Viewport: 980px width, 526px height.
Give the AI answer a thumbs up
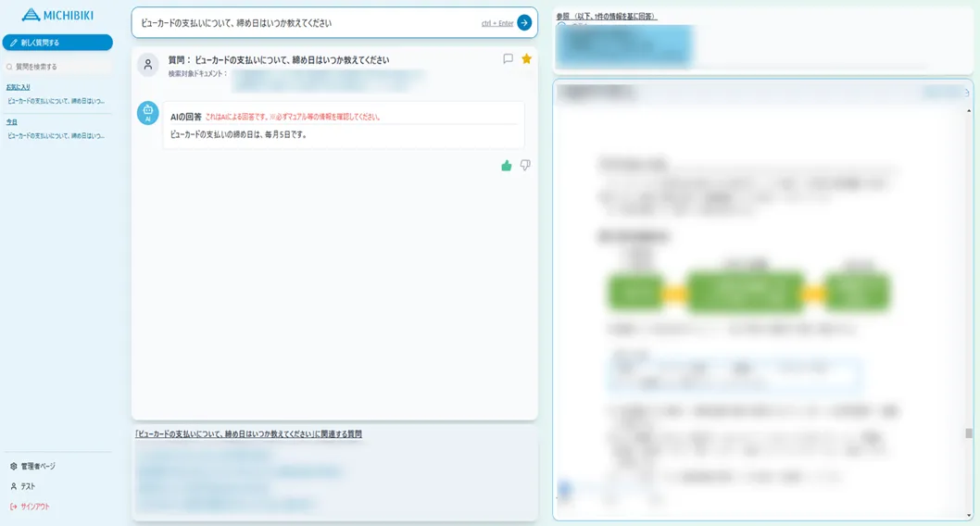click(x=507, y=166)
